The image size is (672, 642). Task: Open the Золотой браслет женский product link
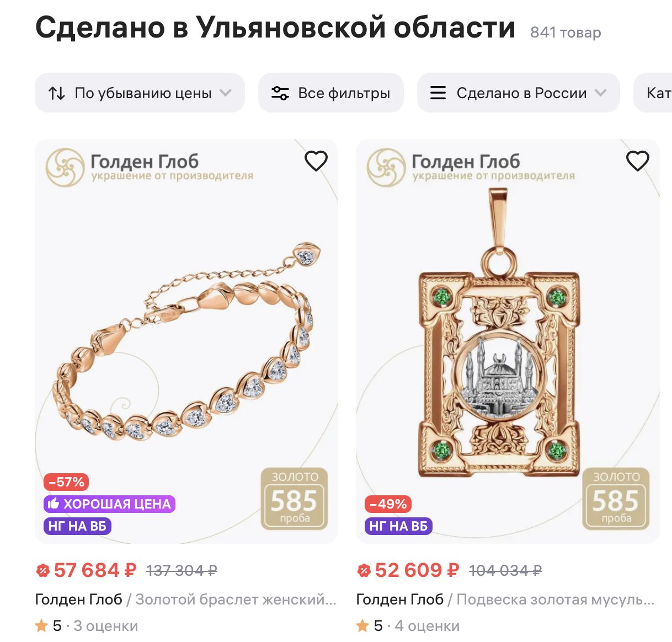point(236,600)
